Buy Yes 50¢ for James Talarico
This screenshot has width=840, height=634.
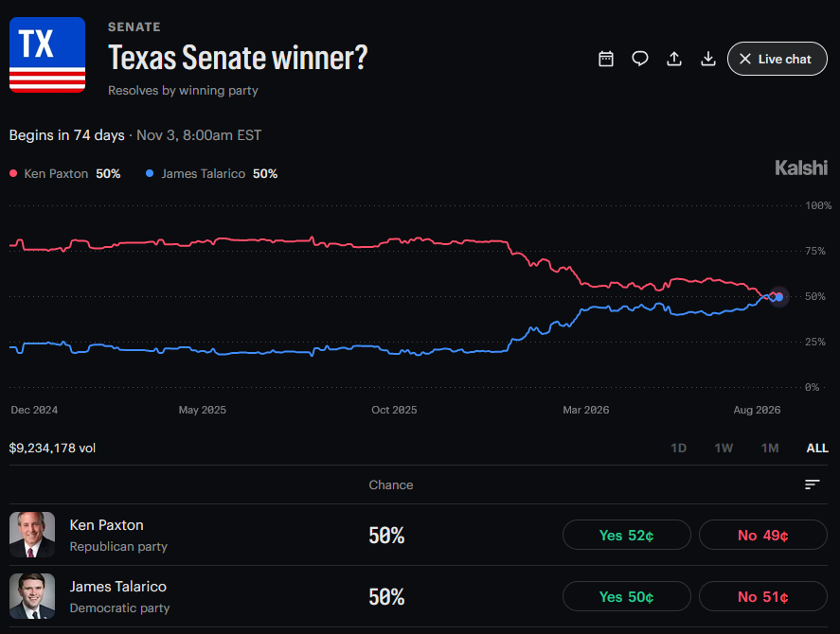626,596
